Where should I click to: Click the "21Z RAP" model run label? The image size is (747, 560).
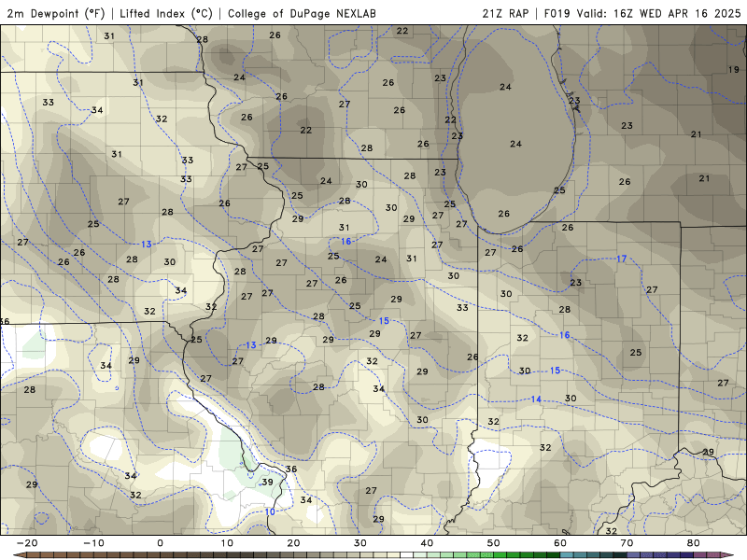(x=505, y=13)
